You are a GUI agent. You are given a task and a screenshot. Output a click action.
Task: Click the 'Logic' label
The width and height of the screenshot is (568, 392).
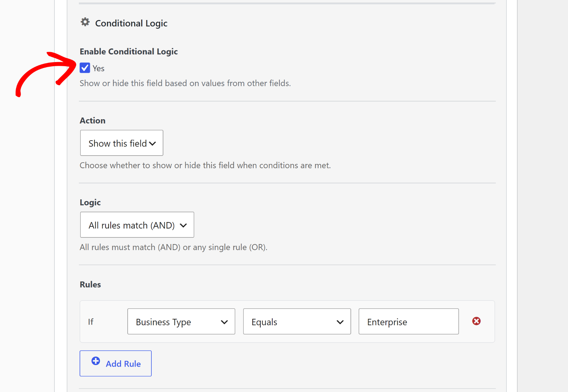(90, 203)
